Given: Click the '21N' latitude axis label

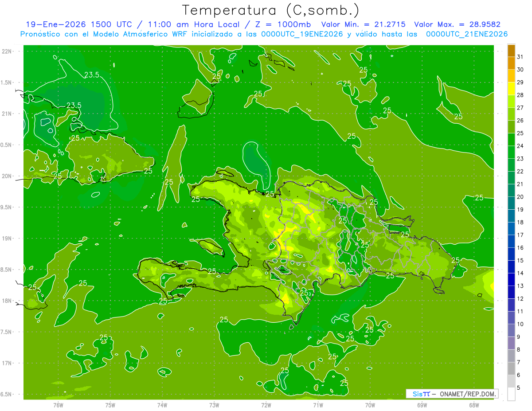Looking at the screenshot, I should click(x=8, y=114).
